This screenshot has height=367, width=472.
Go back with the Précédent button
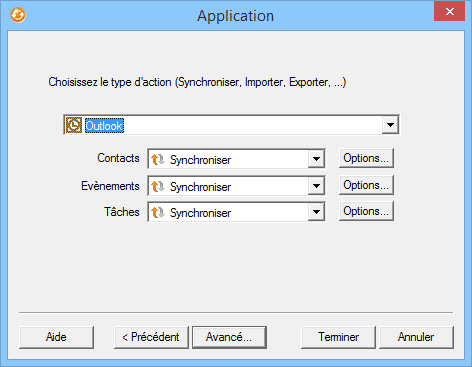[151, 337]
